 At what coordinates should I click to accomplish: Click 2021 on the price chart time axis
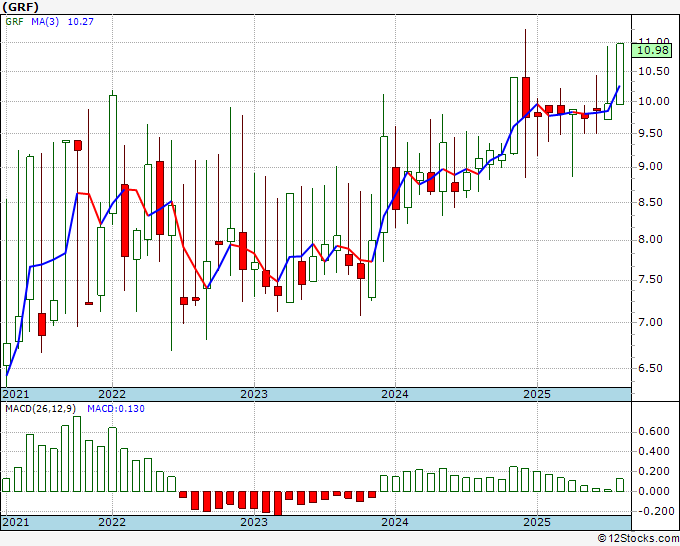16,394
